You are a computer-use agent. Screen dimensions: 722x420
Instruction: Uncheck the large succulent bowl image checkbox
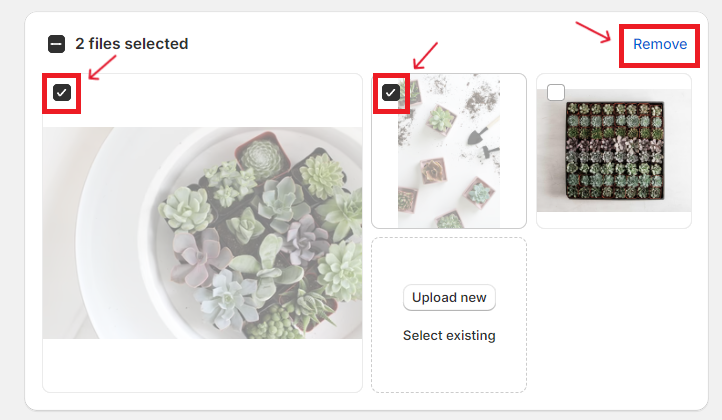pos(62,93)
